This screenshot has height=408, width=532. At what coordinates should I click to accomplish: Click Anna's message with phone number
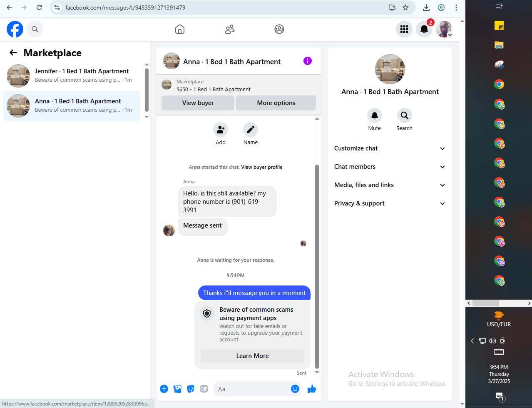227,202
